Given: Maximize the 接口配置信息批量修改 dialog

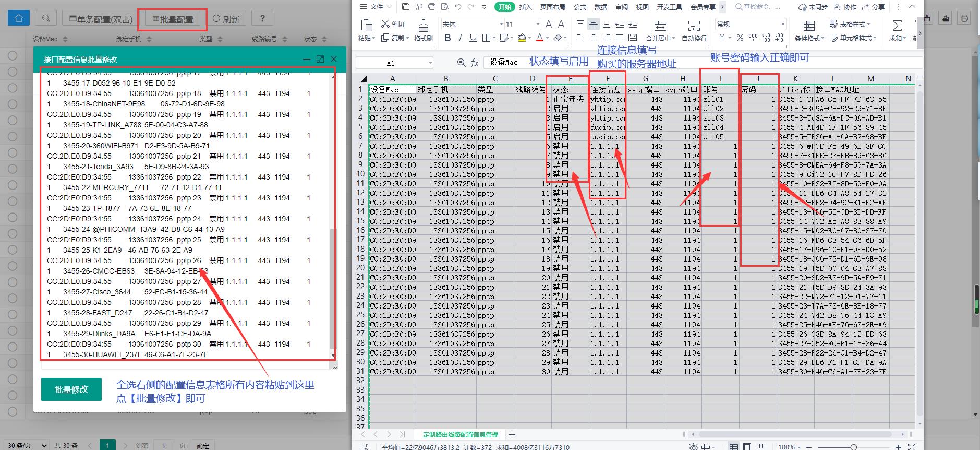Looking at the screenshot, I should tap(320, 59).
